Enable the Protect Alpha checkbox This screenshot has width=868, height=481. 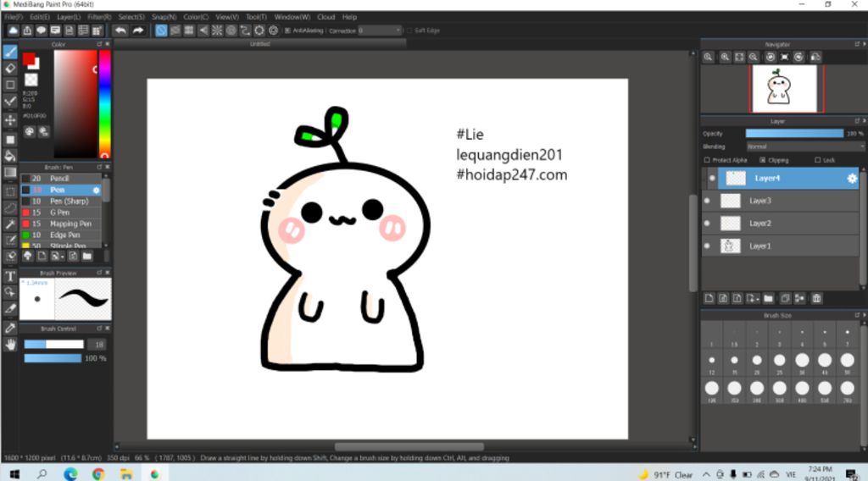coord(707,160)
